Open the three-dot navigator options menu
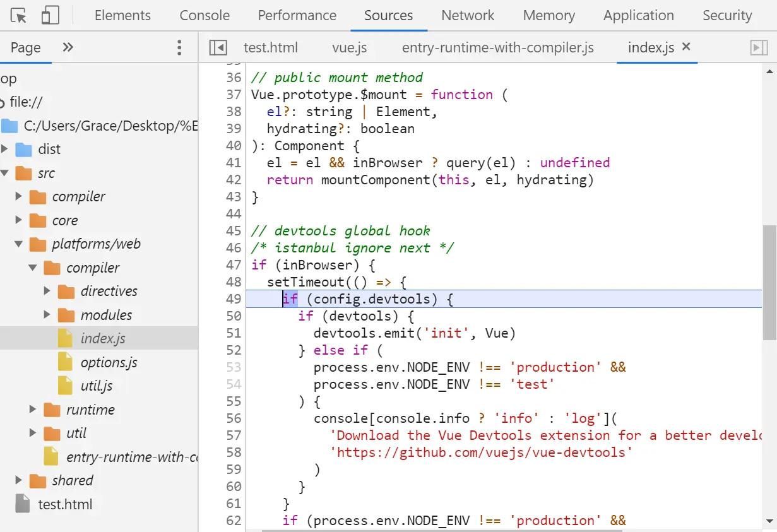The width and height of the screenshot is (777, 532). coord(179,47)
